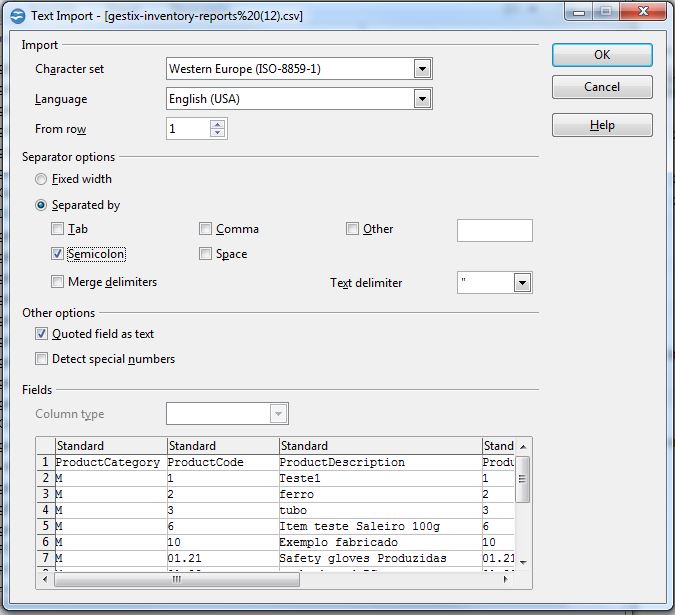
Task: Click OK to confirm import
Action: click(602, 55)
